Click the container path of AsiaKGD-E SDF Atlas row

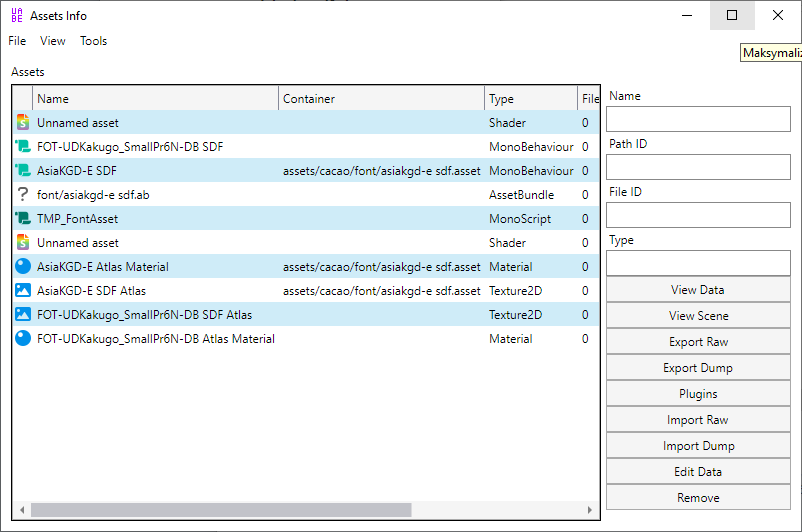[x=382, y=291]
